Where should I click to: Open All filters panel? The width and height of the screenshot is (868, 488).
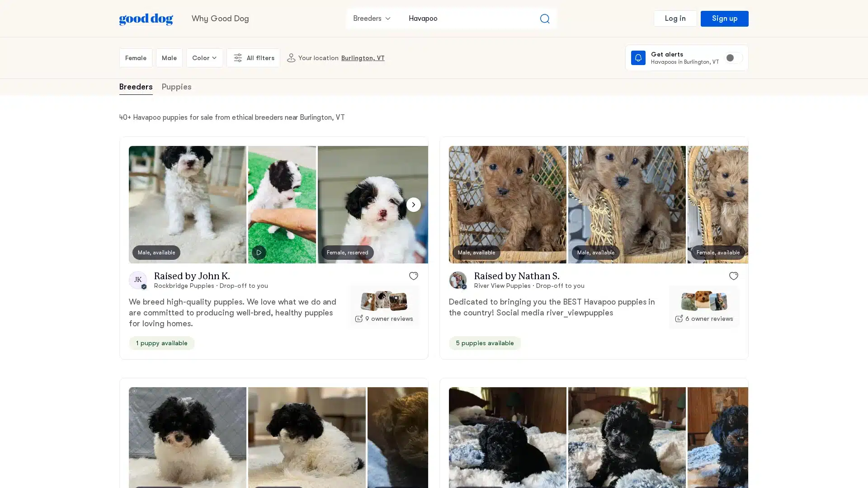click(x=253, y=58)
